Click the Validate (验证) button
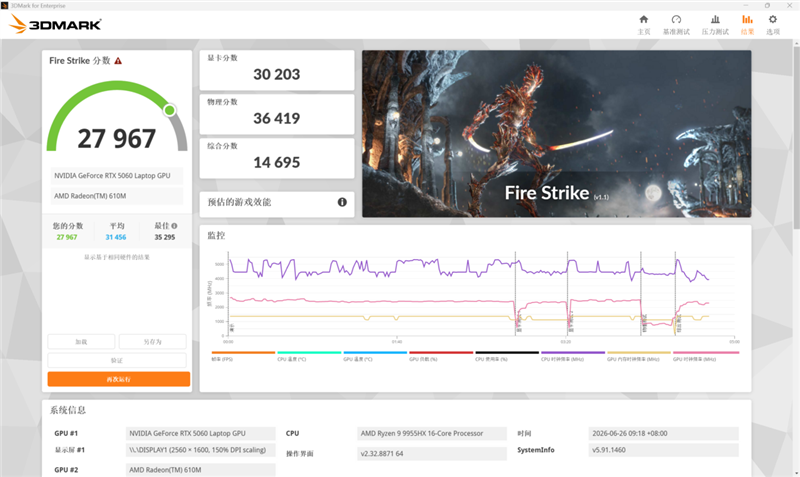 click(x=117, y=360)
